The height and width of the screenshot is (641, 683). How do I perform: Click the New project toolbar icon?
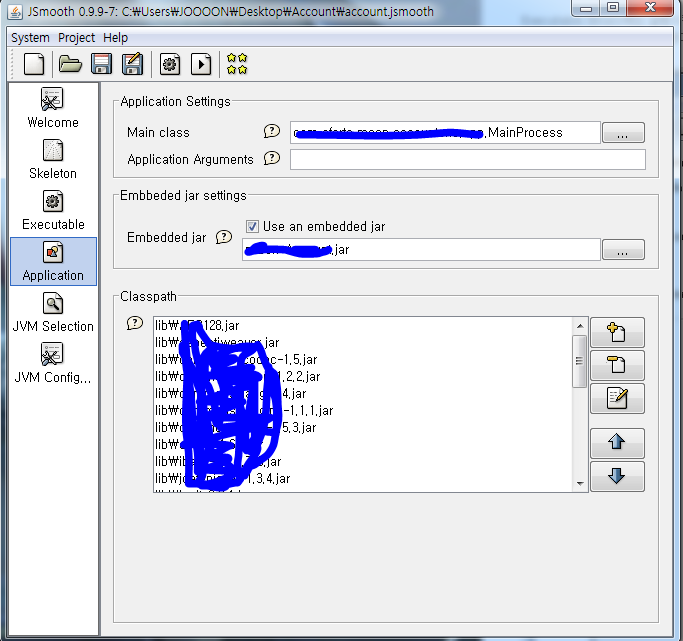pos(34,64)
